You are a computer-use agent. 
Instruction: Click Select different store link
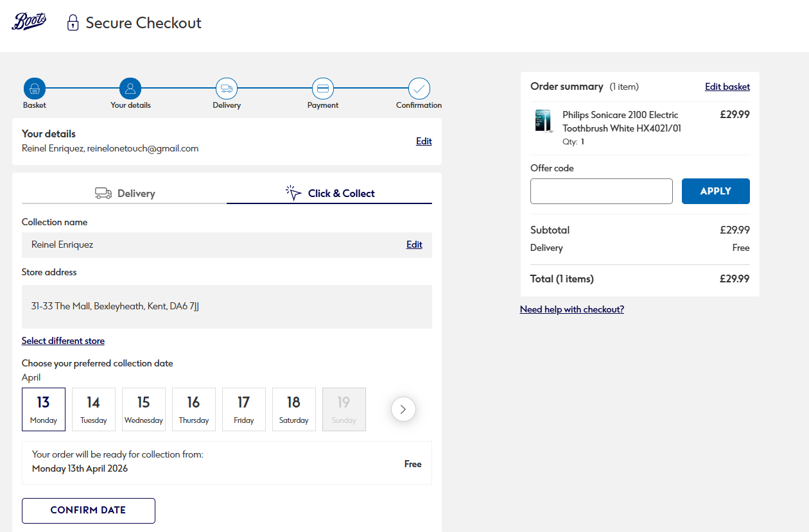coord(63,341)
